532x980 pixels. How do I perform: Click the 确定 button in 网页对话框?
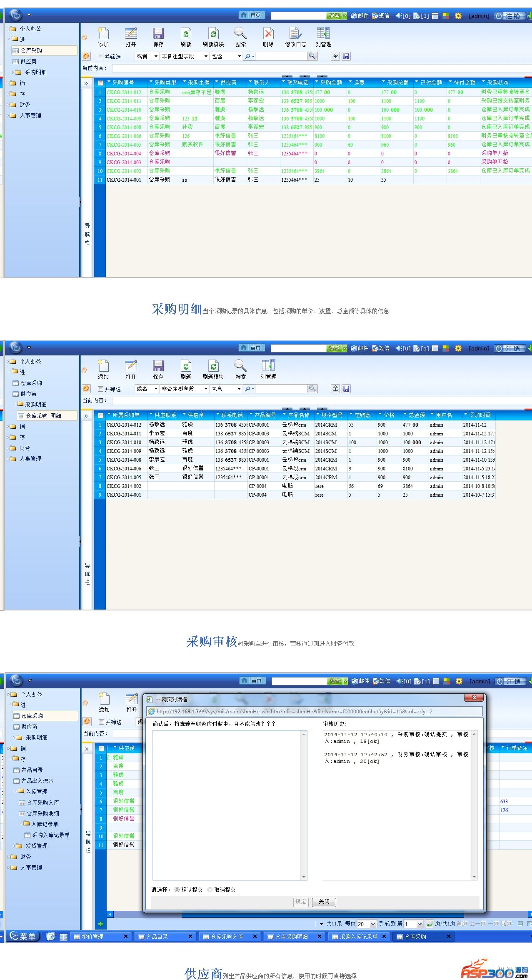301,901
